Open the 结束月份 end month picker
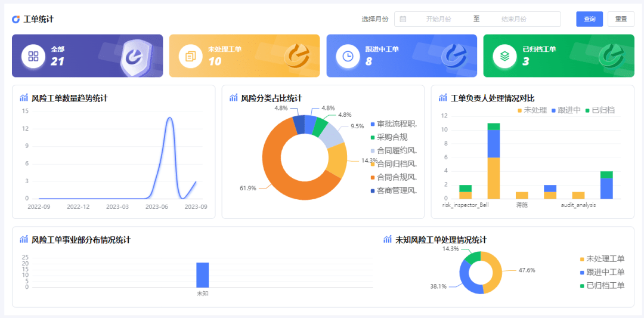 tap(514, 19)
